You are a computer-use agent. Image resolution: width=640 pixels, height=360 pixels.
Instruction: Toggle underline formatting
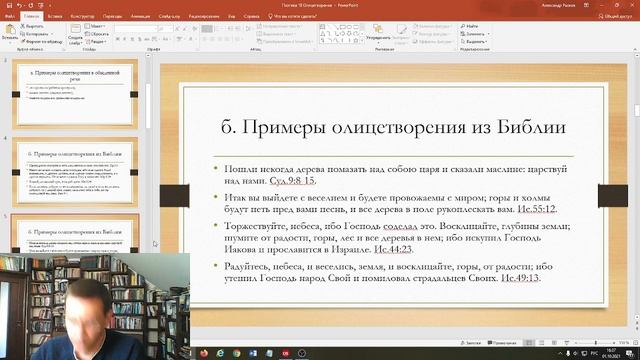tap(132, 39)
